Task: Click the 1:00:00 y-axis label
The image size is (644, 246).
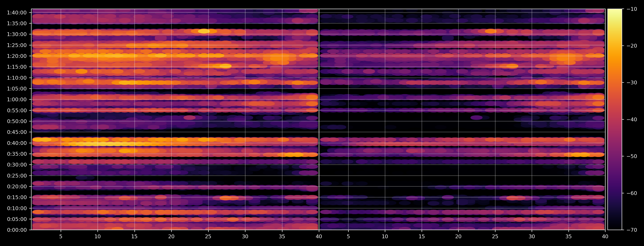Action: point(17,100)
